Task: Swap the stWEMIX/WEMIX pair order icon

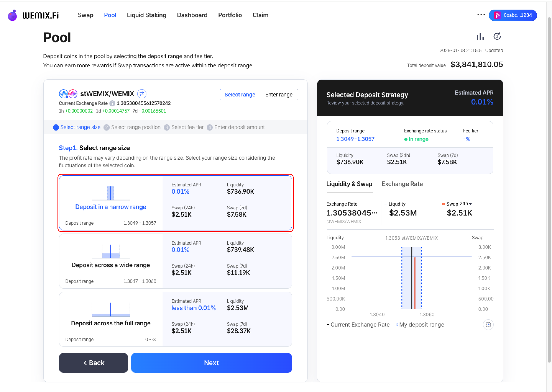Action: click(142, 94)
